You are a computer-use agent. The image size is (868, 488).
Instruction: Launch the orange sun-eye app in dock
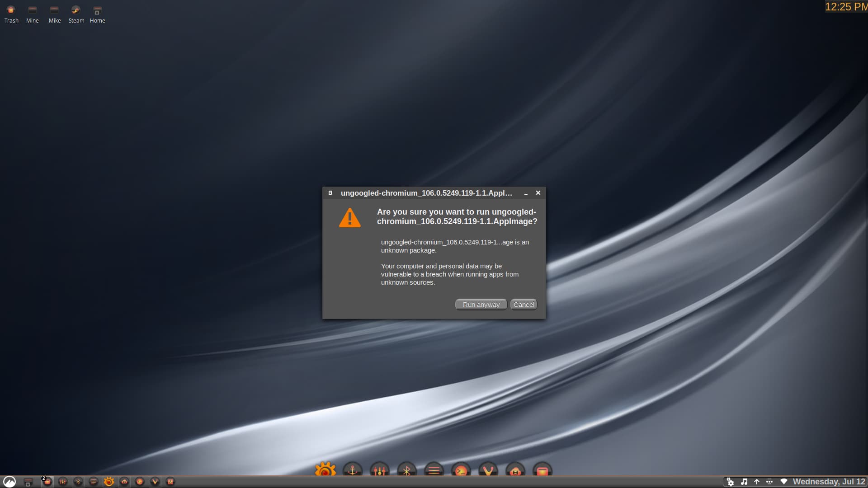325,469
